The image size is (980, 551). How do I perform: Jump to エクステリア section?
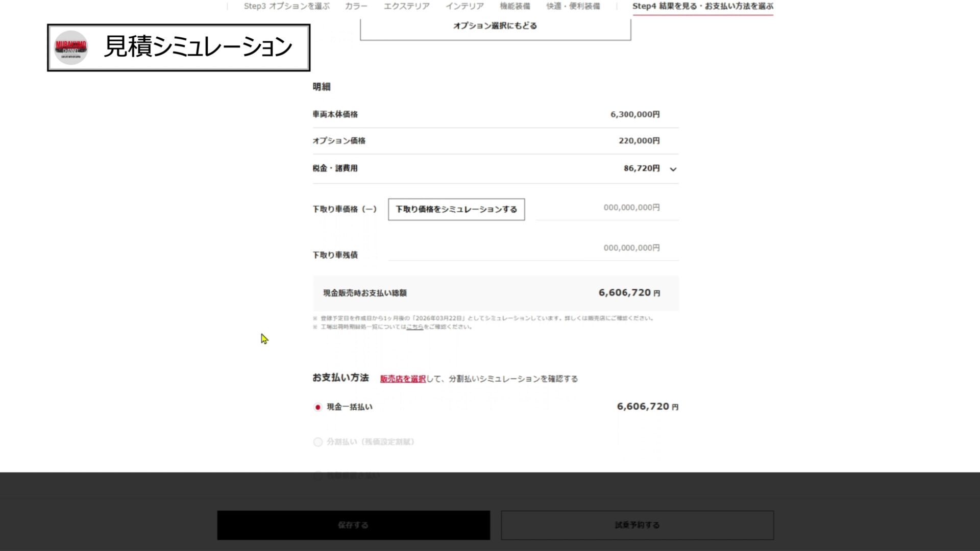click(x=406, y=6)
